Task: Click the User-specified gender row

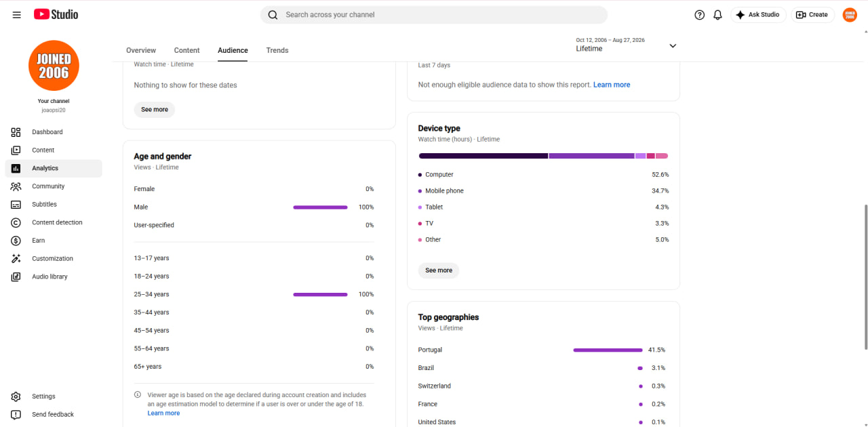Action: click(x=254, y=225)
